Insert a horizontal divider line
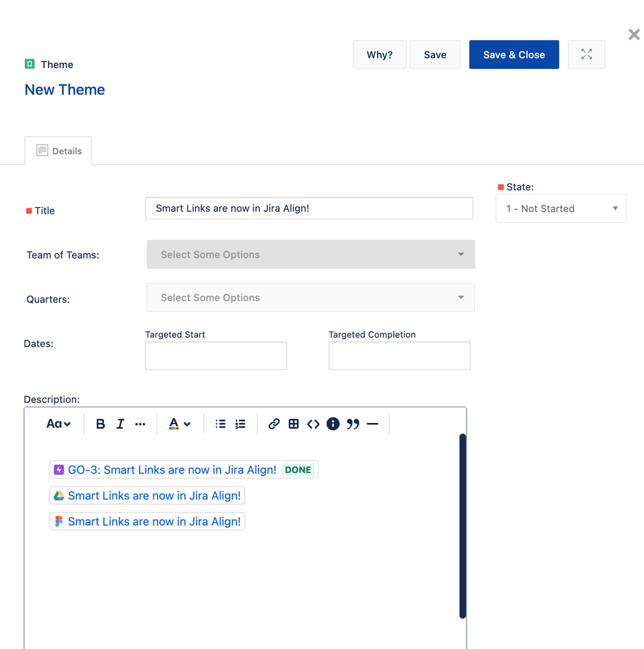Image resolution: width=644 pixels, height=649 pixels. tap(372, 424)
